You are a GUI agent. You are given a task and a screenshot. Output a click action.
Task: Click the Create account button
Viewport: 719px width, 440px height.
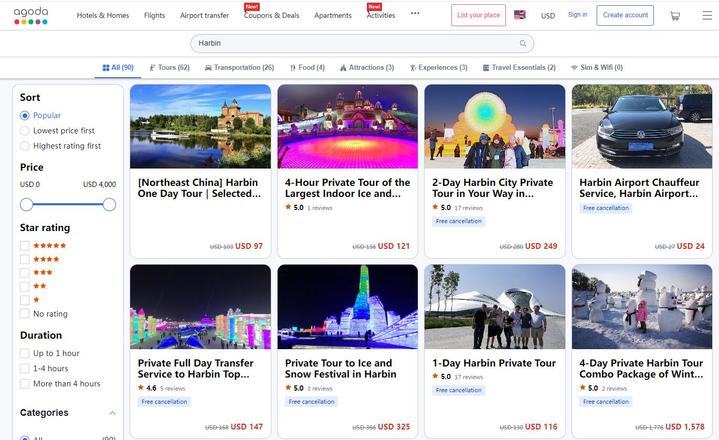[x=625, y=15]
